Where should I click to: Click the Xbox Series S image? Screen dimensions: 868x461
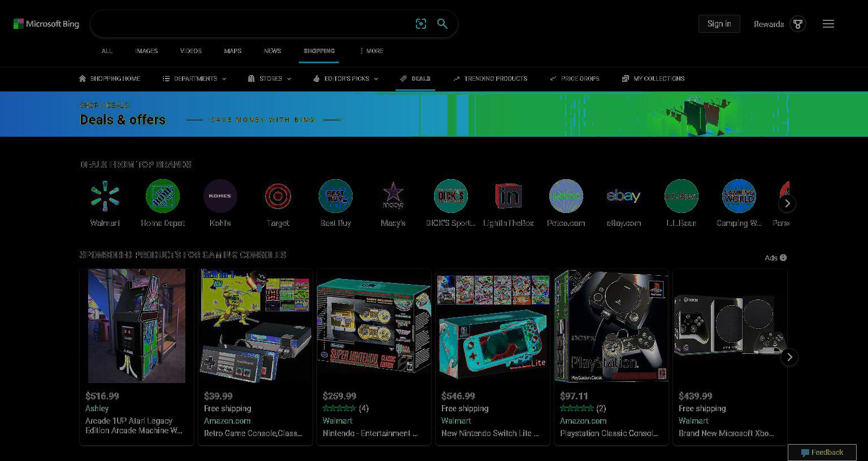click(730, 325)
